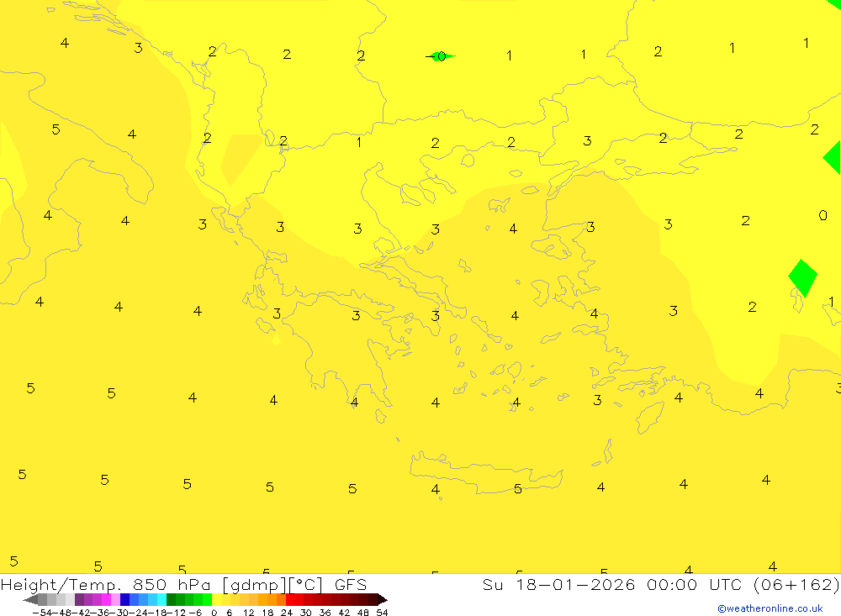Click the 'GFS' model label in title
The image size is (841, 616).
pyautogui.click(x=351, y=585)
